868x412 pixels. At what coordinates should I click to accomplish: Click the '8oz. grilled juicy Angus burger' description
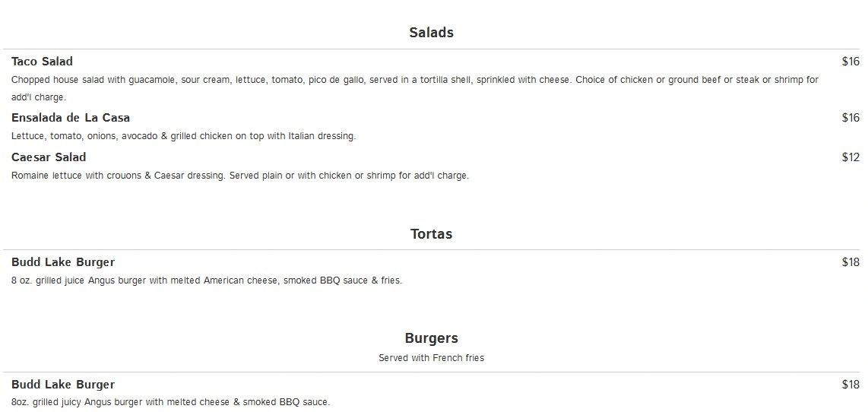pos(170,402)
